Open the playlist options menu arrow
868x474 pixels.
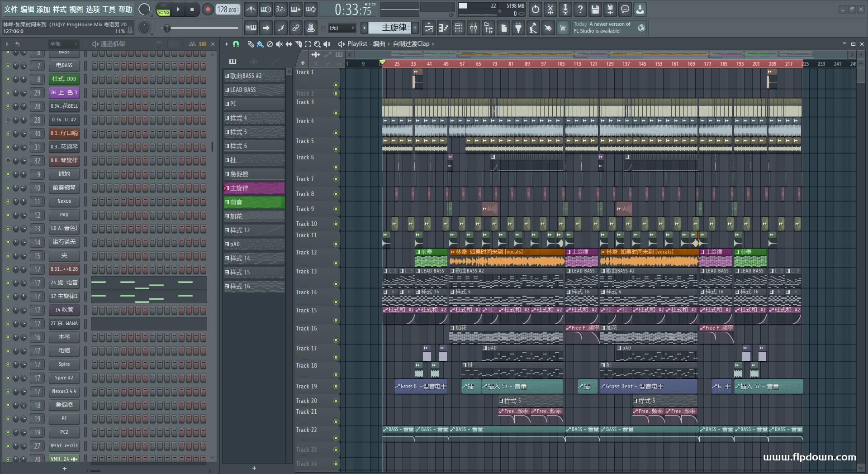point(227,44)
